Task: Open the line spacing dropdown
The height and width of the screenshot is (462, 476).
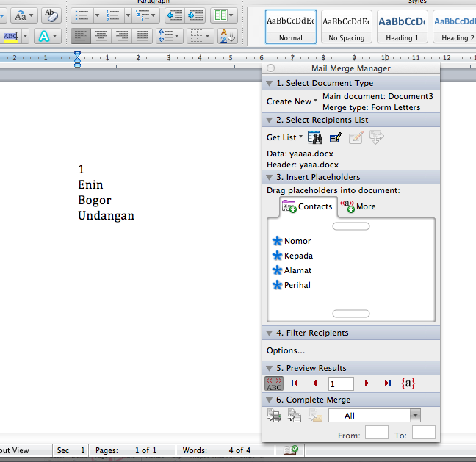Action: [x=170, y=37]
